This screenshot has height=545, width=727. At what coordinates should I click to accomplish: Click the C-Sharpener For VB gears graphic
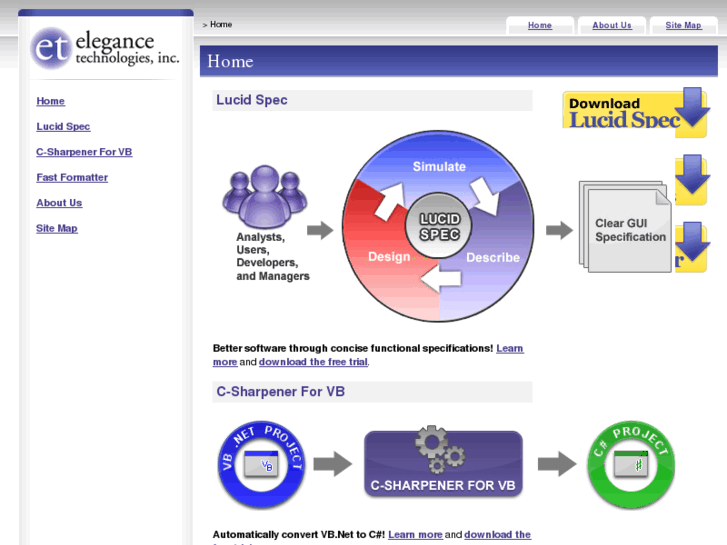(x=443, y=462)
